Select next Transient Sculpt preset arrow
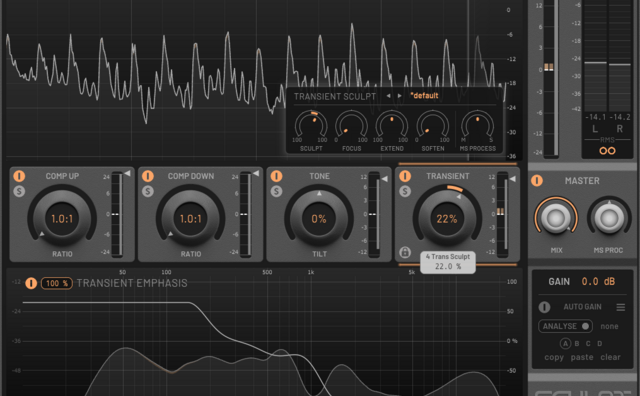The width and height of the screenshot is (640, 396). coord(400,96)
